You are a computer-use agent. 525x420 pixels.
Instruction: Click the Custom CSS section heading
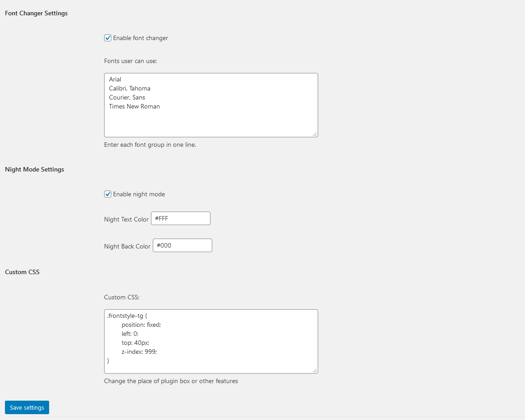click(22, 272)
